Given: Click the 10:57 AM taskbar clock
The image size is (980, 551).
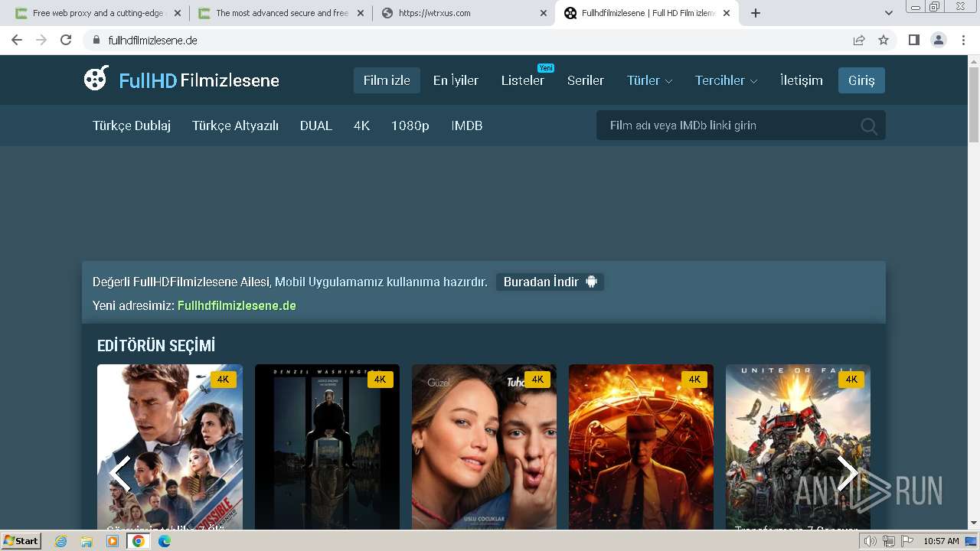Looking at the screenshot, I should point(941,541).
